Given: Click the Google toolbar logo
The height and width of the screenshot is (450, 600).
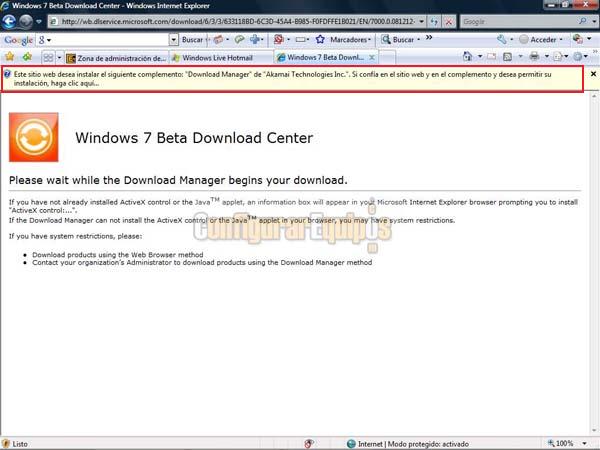Looking at the screenshot, I should point(18,40).
